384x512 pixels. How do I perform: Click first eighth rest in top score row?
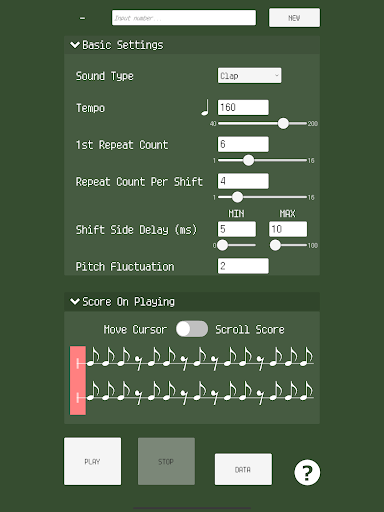click(138, 363)
